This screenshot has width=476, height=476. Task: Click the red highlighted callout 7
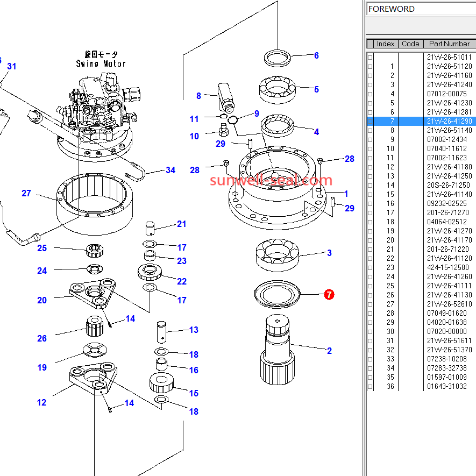click(x=329, y=295)
